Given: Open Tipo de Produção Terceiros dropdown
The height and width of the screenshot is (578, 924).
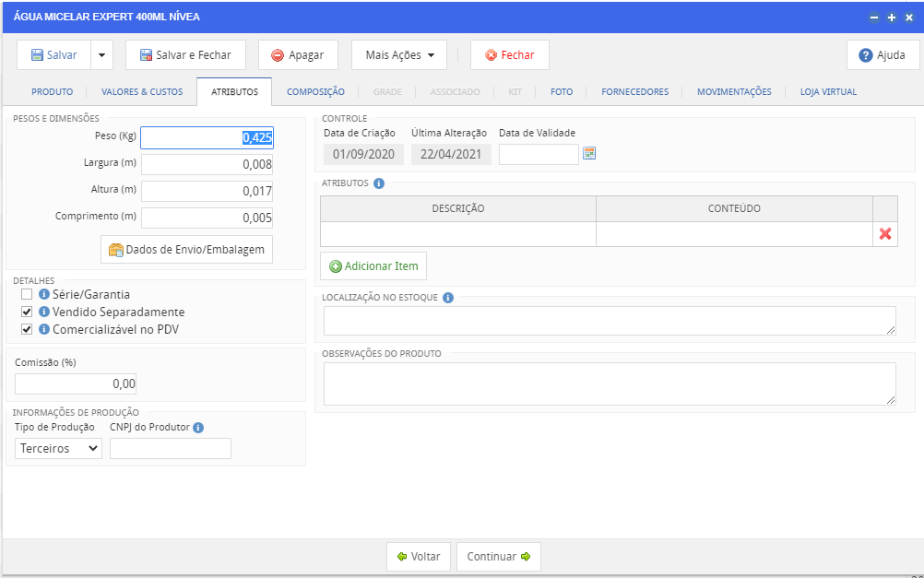Looking at the screenshot, I should click(59, 448).
